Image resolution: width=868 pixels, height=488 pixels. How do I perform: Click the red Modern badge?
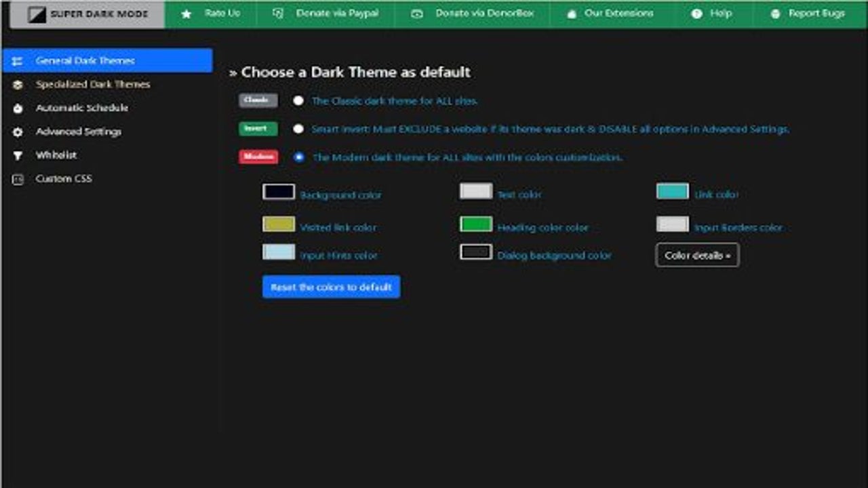click(258, 157)
